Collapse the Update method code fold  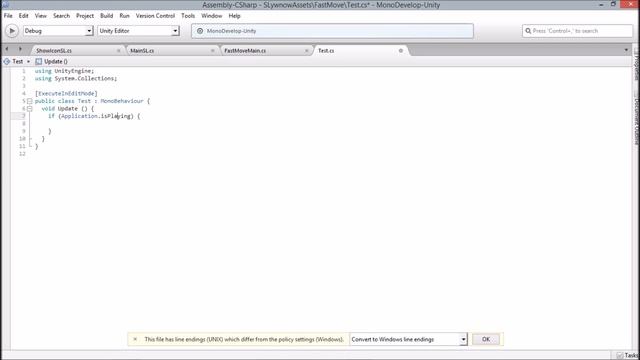29,109
